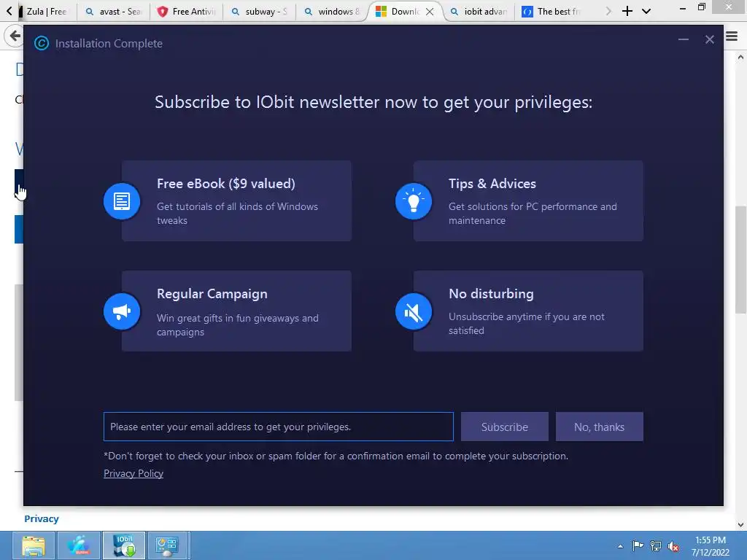Open the Action Center flag icon

coord(638,545)
